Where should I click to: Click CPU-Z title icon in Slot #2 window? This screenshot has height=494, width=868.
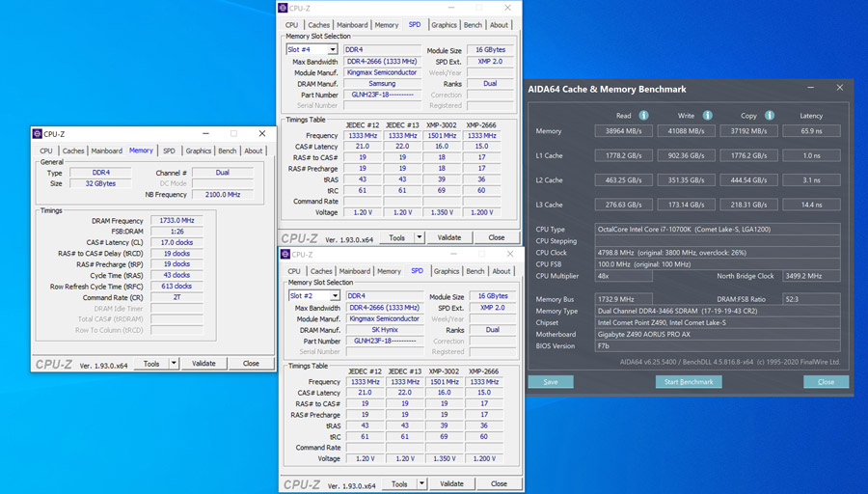285,254
